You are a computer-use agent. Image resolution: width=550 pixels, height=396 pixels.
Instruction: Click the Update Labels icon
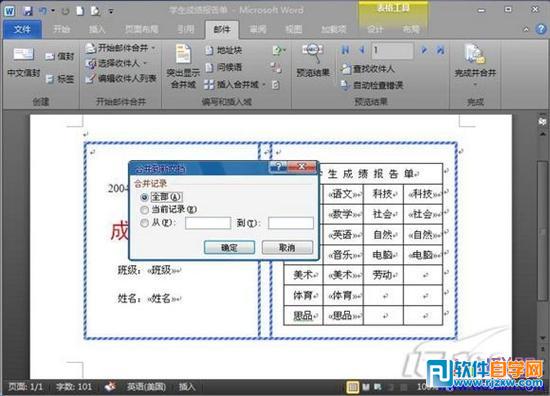pyautogui.click(x=276, y=85)
